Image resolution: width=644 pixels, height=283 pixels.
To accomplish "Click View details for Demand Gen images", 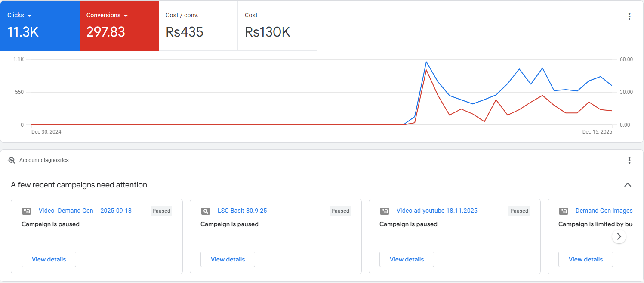I will (x=585, y=259).
